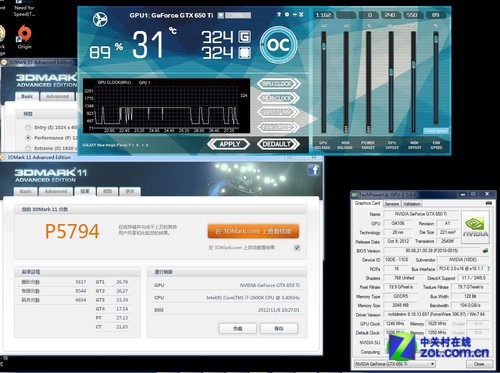Click the GPU clock history graph
The height and width of the screenshot is (373, 500).
166,106
